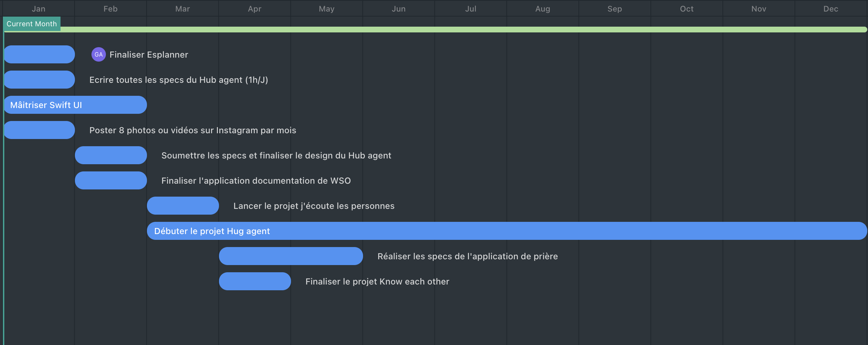Screen dimensions: 868x345
Task: Click the WSO documentation February bar
Action: [111, 180]
